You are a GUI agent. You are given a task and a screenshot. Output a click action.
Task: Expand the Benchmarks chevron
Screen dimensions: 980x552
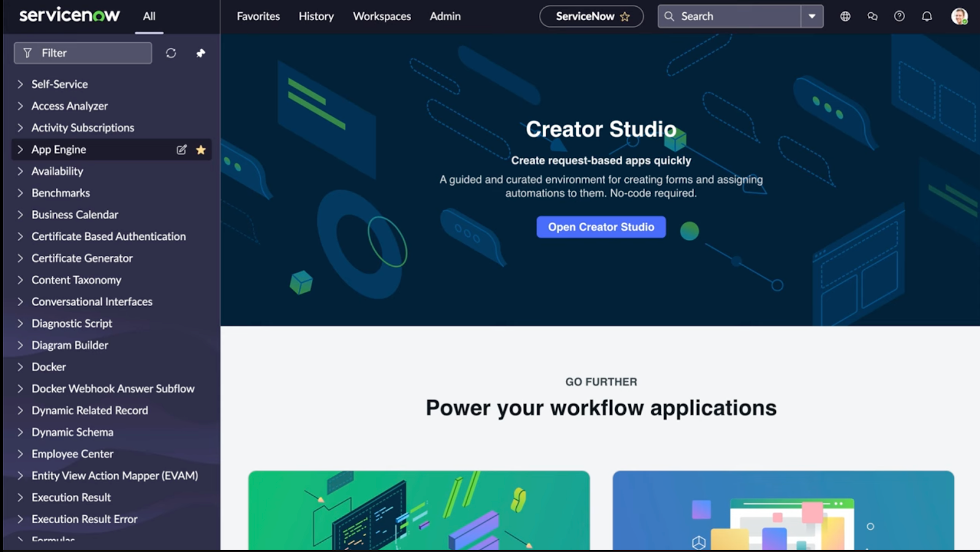click(20, 193)
